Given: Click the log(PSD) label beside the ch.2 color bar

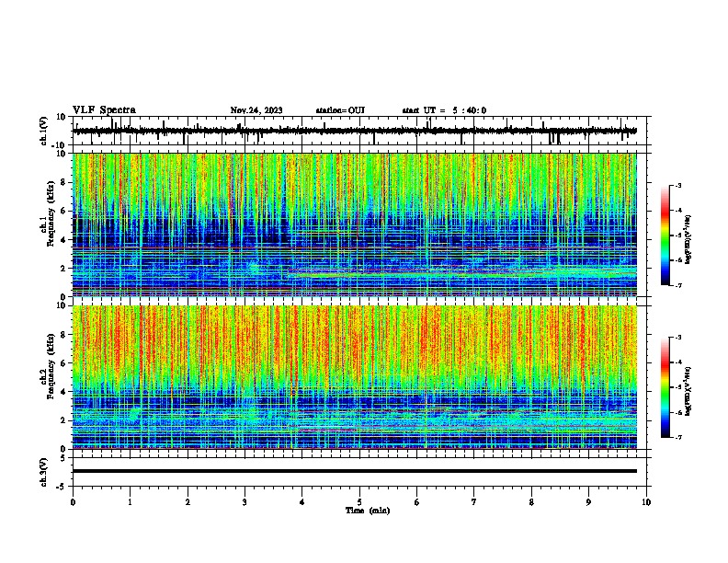Looking at the screenshot, I should click(688, 391).
